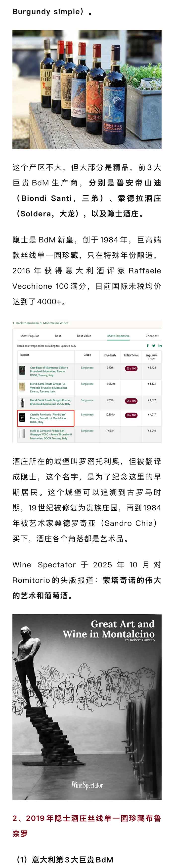Click the back chevron before Brunello di Montalcino Wines

point(13,323)
